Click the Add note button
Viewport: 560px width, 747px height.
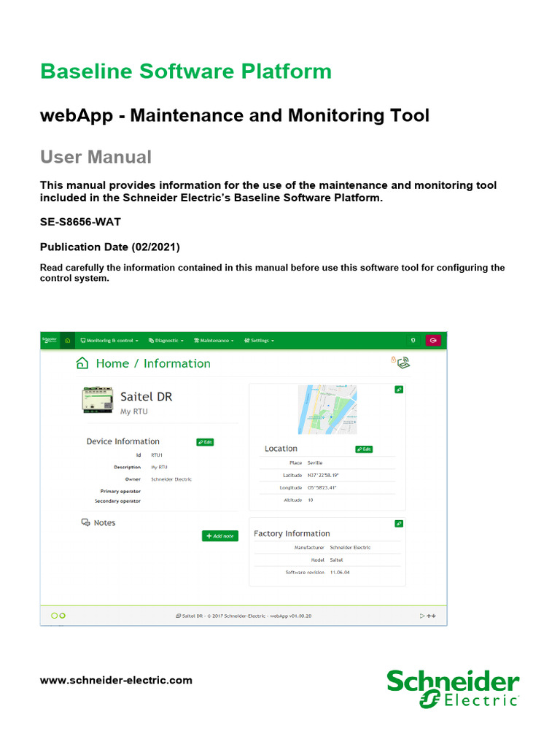click(x=220, y=536)
